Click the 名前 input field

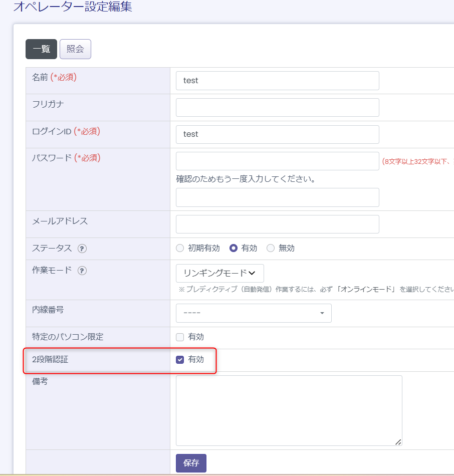click(x=277, y=81)
